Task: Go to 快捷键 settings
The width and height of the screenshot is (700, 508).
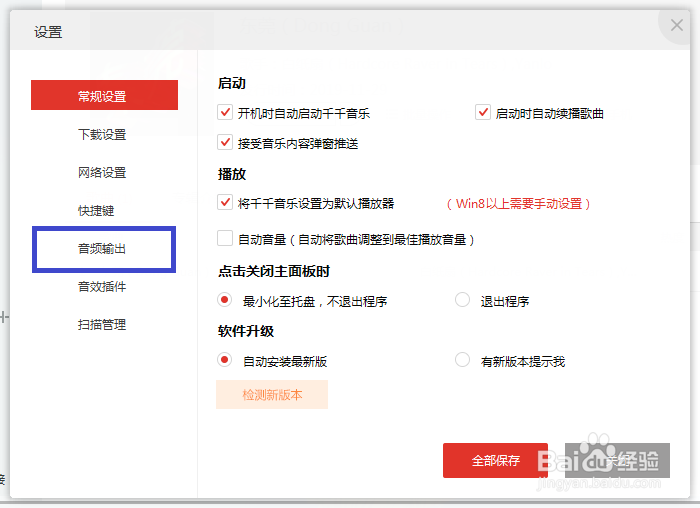Action: (96, 210)
